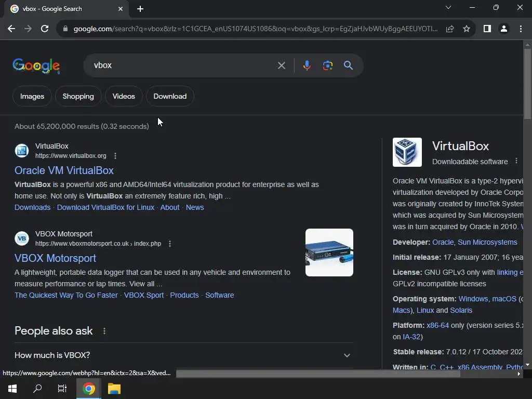Image resolution: width=532 pixels, height=399 pixels.
Task: Click the VirtualBox logo in the knowledge panel
Action: click(407, 152)
